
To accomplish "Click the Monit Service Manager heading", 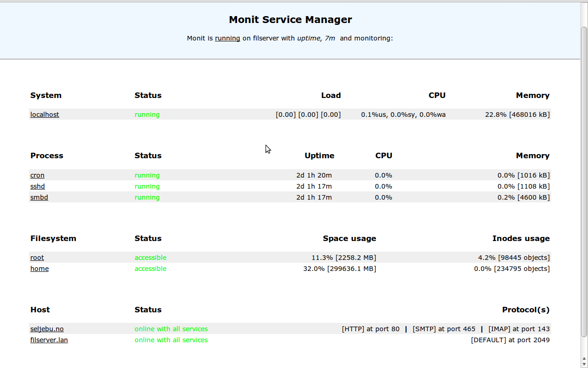I will (290, 20).
